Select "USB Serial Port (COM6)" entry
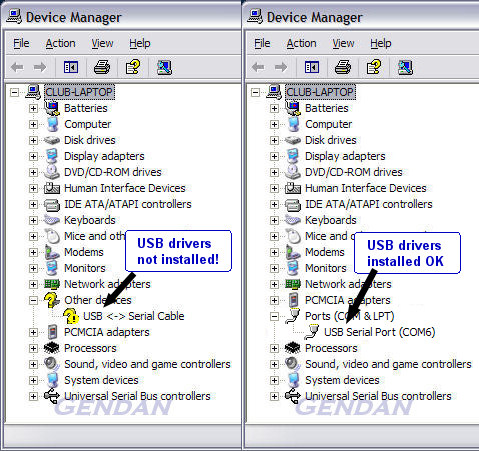The width and height of the screenshot is (479, 451). 380,332
